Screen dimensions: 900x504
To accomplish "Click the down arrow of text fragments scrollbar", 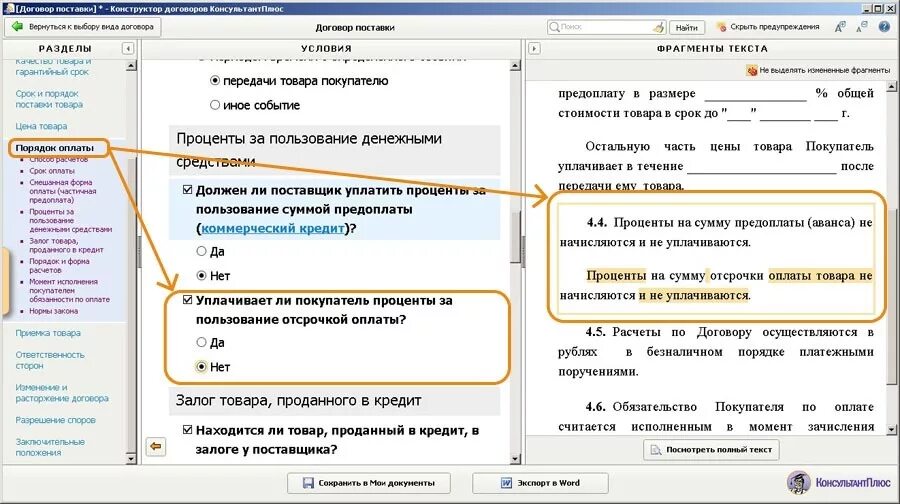I will pyautogui.click(x=891, y=429).
